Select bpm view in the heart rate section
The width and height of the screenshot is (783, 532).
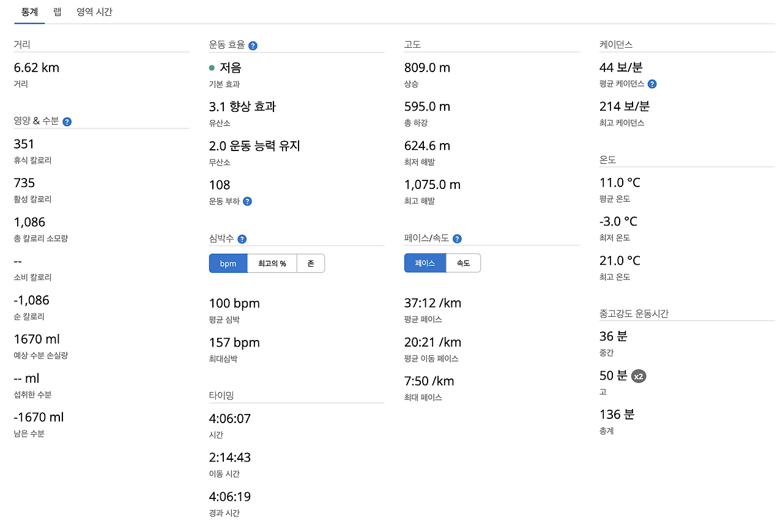click(x=228, y=263)
